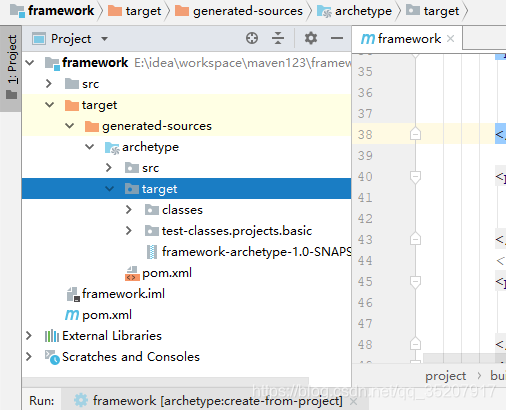
Task: Close the archetype:create-from-project run tab
Action: coord(353,401)
